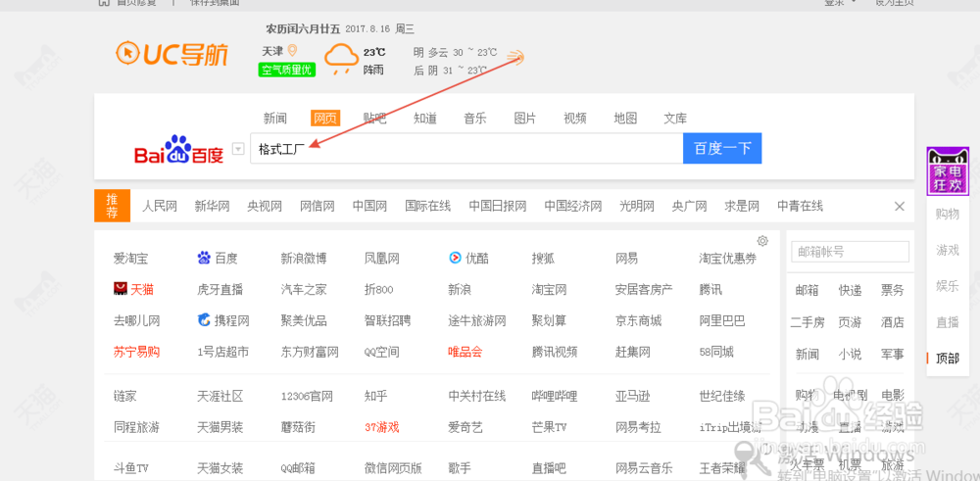Open the 淘宝优惠券 link
Screen dimensions: 980x481
(x=727, y=258)
